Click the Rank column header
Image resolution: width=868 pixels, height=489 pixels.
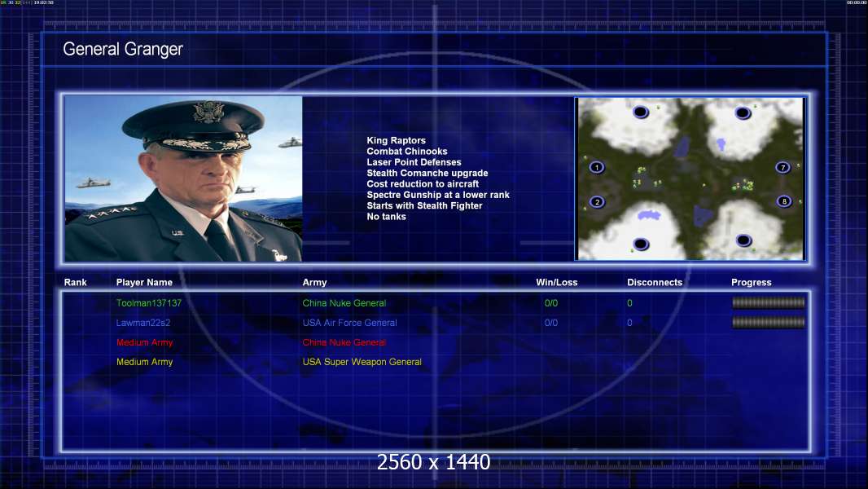(x=75, y=283)
